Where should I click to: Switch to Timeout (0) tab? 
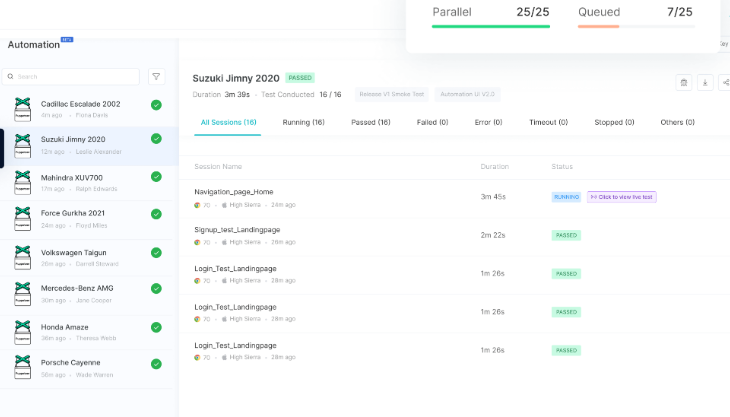tap(548, 122)
